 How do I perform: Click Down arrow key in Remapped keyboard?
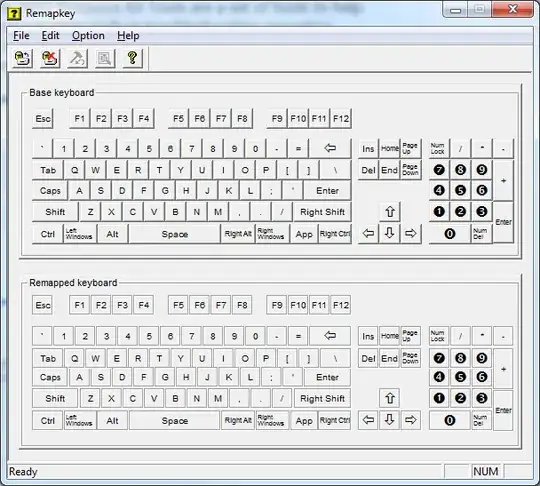pos(390,420)
